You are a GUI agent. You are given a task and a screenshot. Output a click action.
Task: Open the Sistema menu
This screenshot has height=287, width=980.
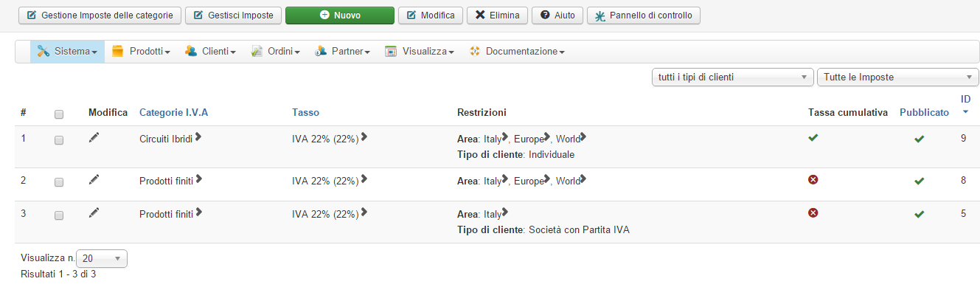(67, 52)
